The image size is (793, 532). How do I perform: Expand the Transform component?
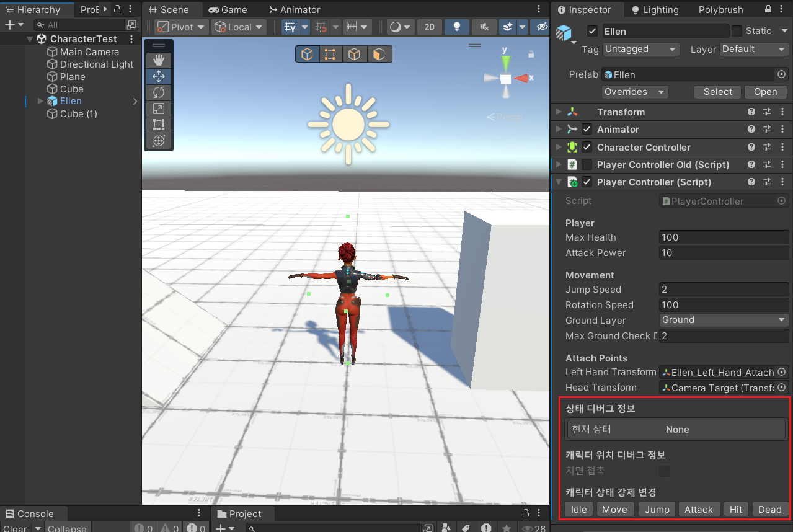(x=559, y=112)
